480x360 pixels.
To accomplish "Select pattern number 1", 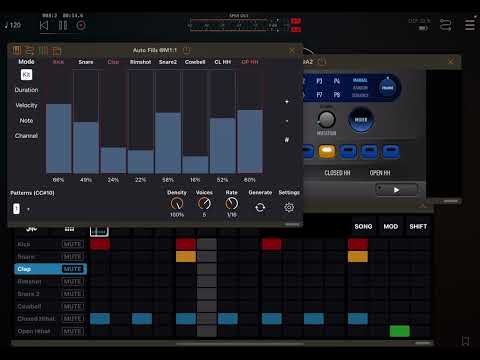I will click(x=16, y=209).
